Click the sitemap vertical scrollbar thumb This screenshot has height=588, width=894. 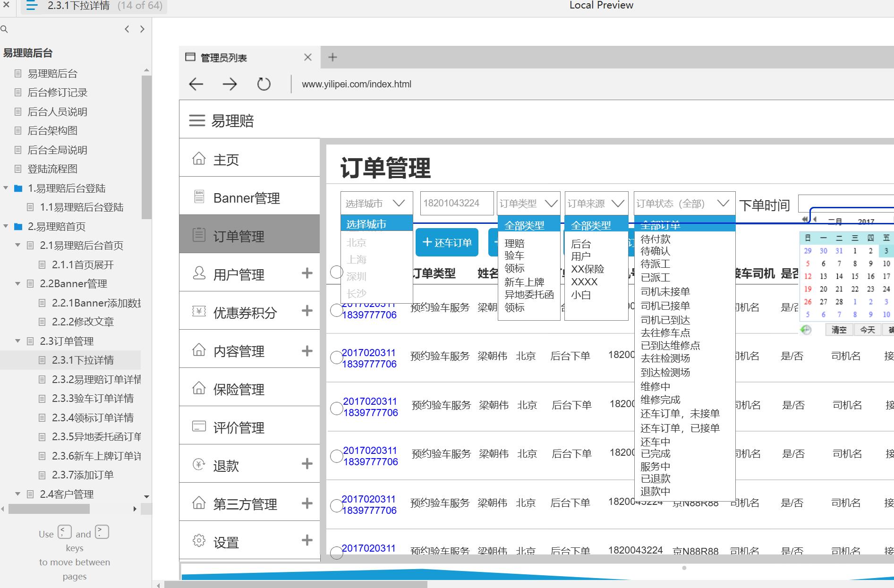[146, 147]
